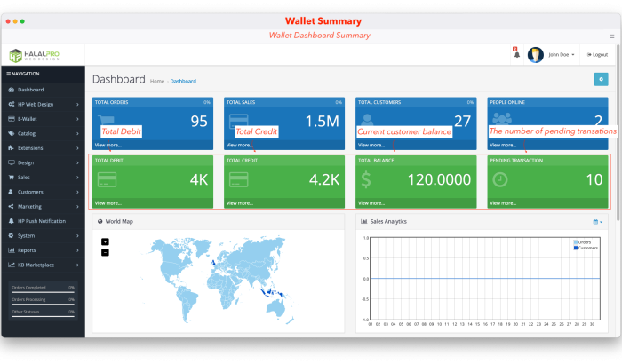Click the Customers legend color swatch
This screenshot has width=622, height=364.
pyautogui.click(x=576, y=248)
